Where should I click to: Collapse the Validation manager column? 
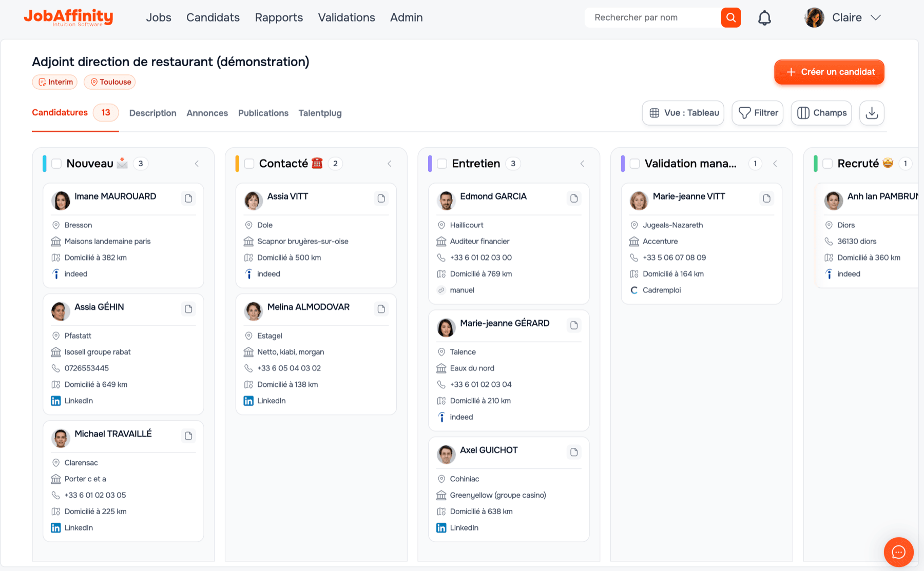point(775,164)
